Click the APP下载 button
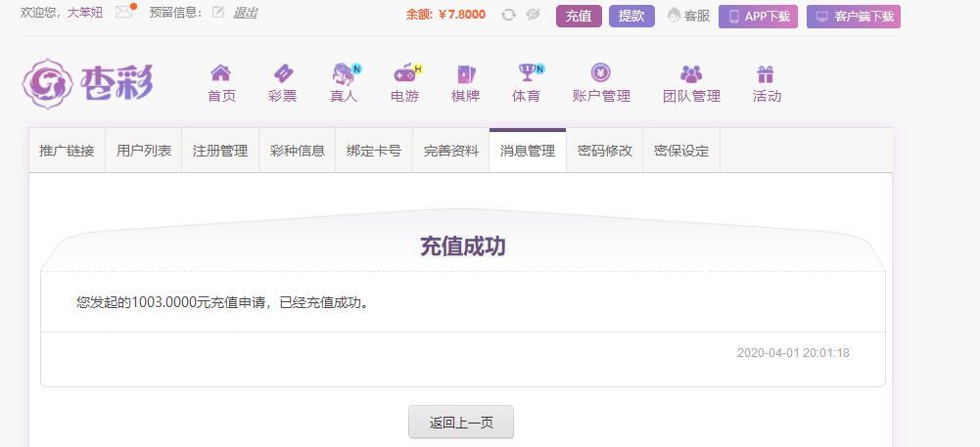Image resolution: width=980 pixels, height=447 pixels. pyautogui.click(x=758, y=17)
